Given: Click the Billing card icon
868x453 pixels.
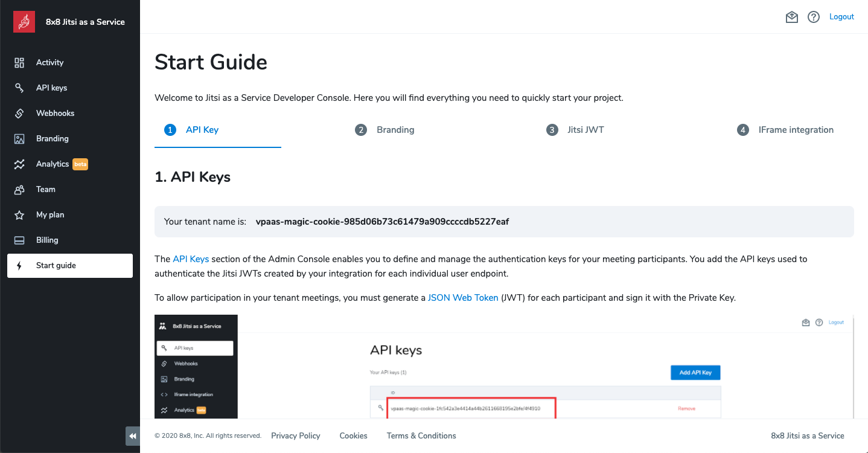Looking at the screenshot, I should pos(19,240).
